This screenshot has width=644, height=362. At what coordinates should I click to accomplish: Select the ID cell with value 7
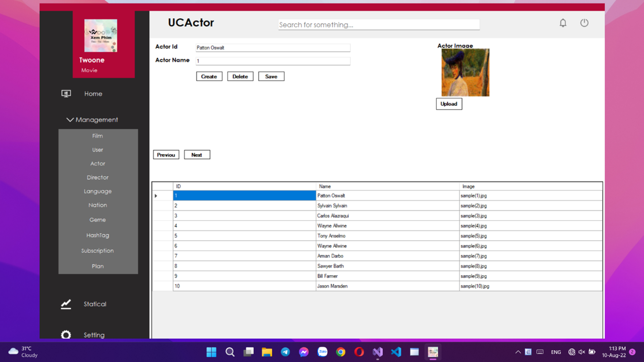(245, 256)
